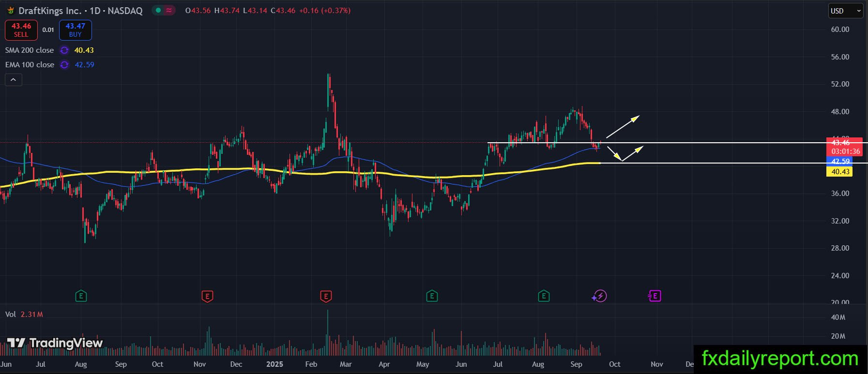The image size is (868, 374).
Task: Open the green earnings marker from August 2025
Action: tap(544, 296)
